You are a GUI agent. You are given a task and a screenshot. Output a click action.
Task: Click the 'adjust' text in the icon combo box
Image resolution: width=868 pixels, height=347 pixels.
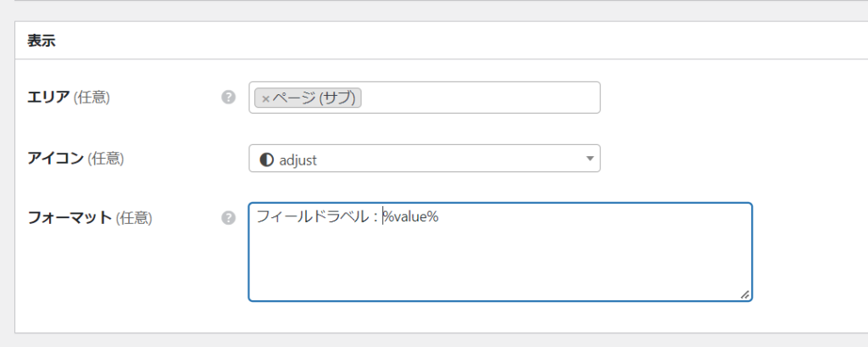(298, 159)
